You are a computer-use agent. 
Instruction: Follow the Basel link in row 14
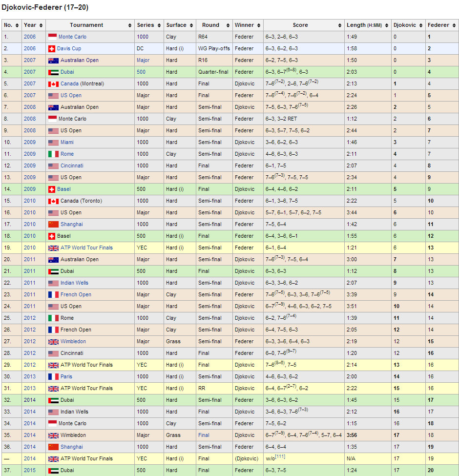(x=64, y=189)
